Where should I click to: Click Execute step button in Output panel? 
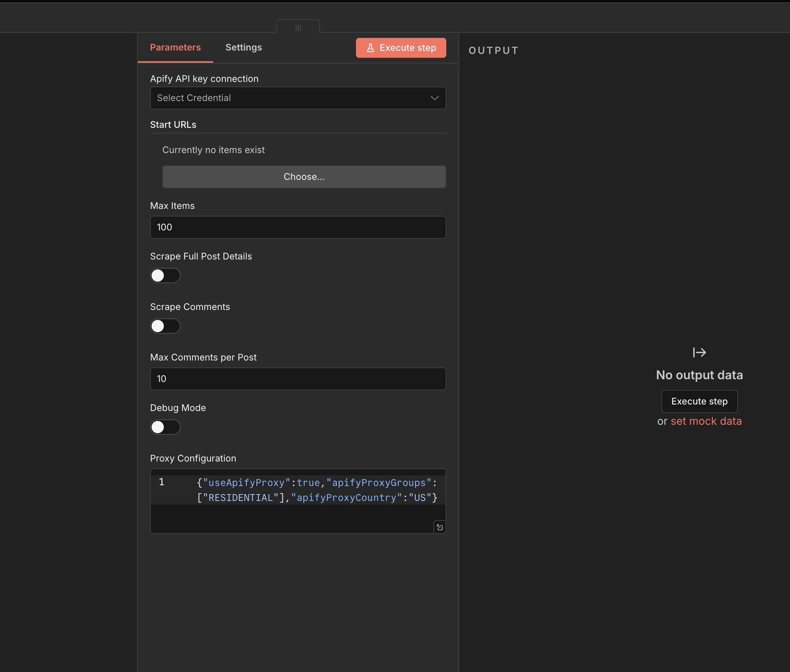pos(699,401)
